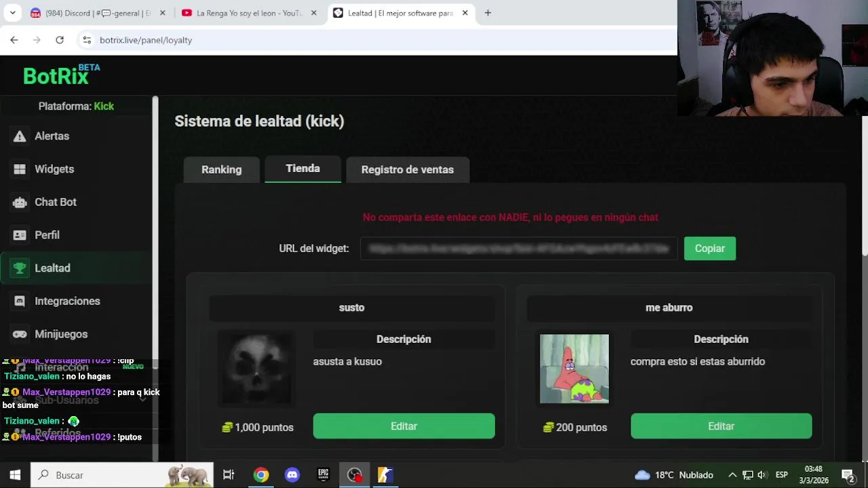Click the taskbar Buscar search box
Viewport: 868px width, 488px height.
pos(122,475)
